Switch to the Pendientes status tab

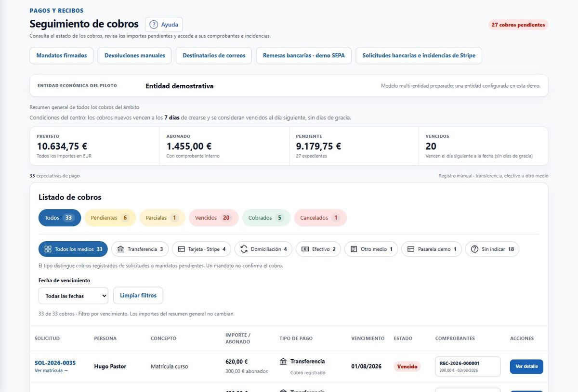tap(110, 218)
